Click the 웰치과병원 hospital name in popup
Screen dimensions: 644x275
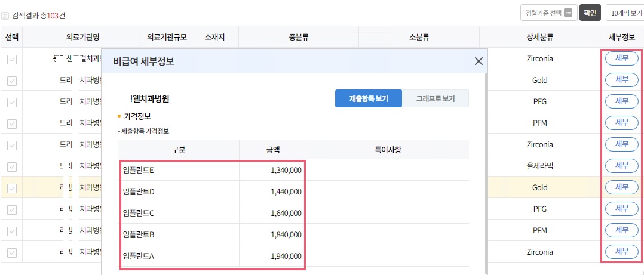(150, 98)
